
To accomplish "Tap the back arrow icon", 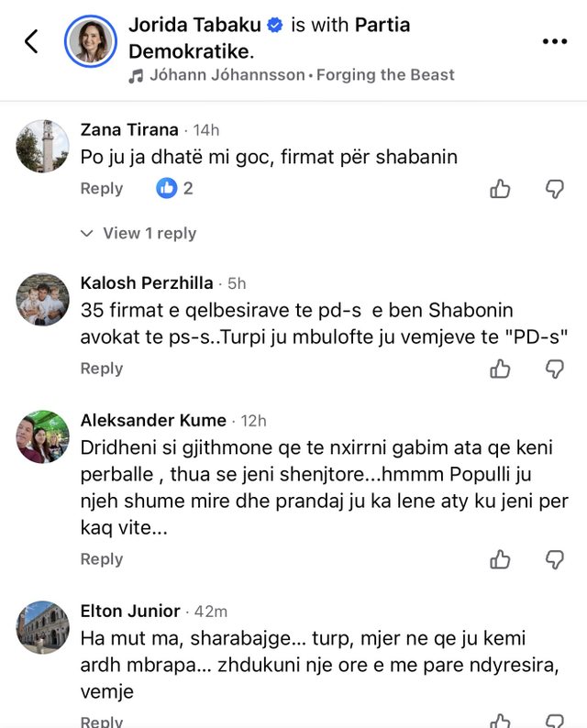I will [x=31, y=41].
